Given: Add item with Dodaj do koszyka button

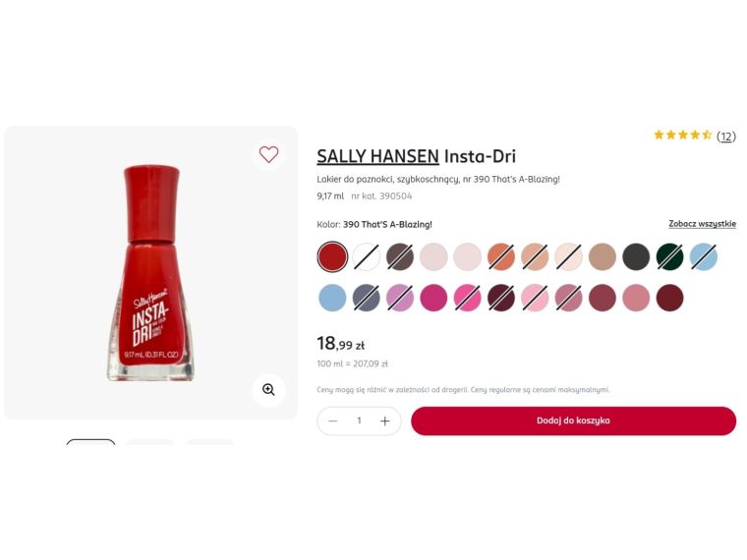Looking at the screenshot, I should [x=574, y=420].
